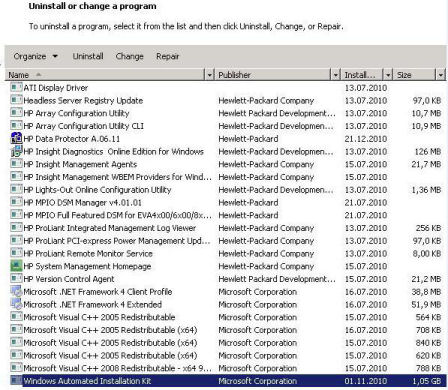Select Microsoft Visual C++ 2008 Redistributable entry
Image resolution: width=448 pixels, height=390 pixels.
coord(117,368)
